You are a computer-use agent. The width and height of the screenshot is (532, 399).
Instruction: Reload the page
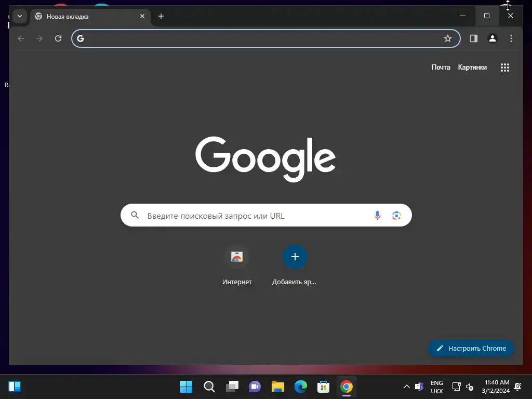[58, 38]
